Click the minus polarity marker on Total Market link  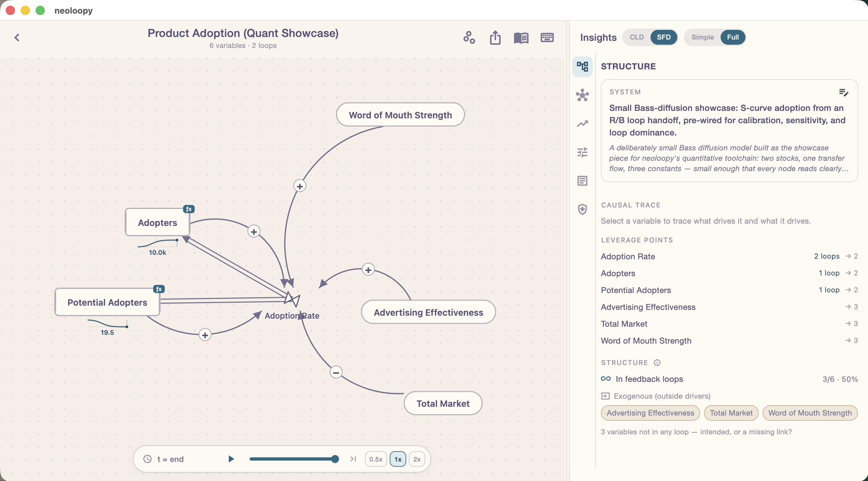click(335, 372)
